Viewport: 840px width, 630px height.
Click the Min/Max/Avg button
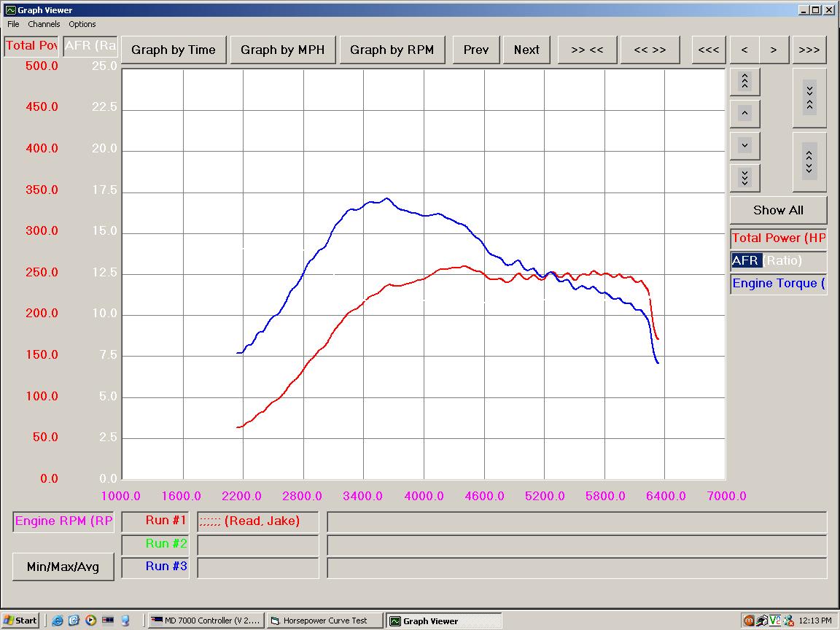pyautogui.click(x=63, y=567)
